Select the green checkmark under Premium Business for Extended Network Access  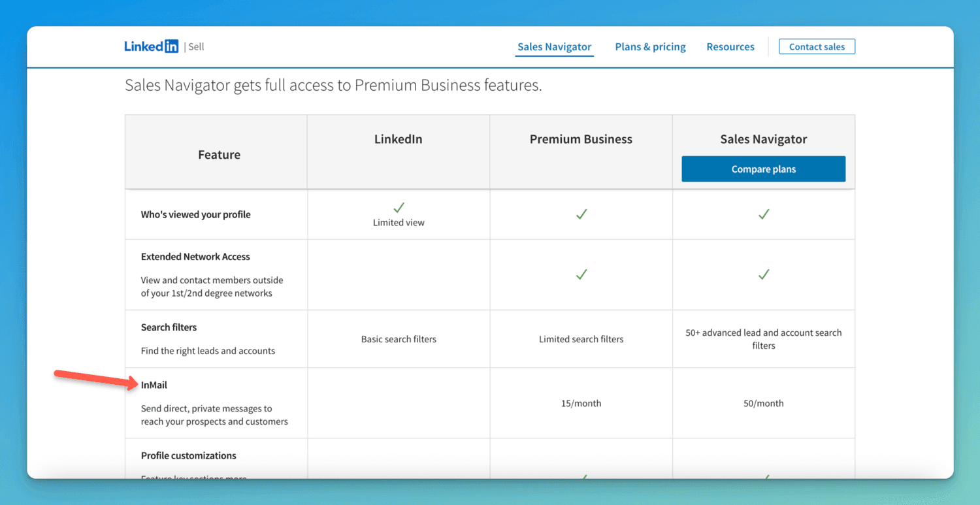[581, 274]
